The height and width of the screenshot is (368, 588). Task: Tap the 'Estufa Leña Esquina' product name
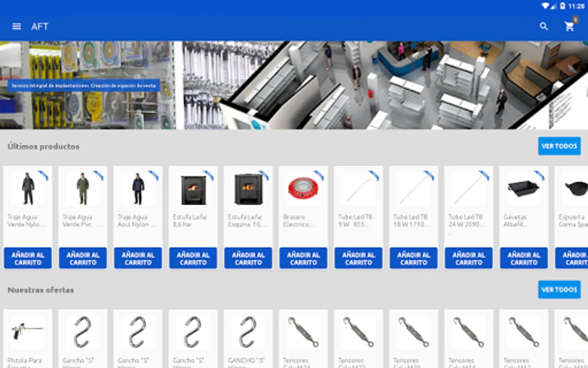[247, 221]
